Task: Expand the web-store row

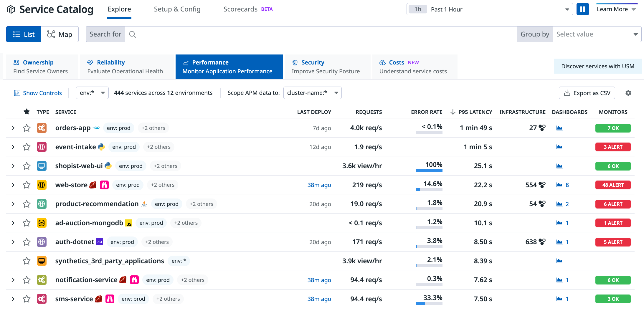Action: (13, 185)
